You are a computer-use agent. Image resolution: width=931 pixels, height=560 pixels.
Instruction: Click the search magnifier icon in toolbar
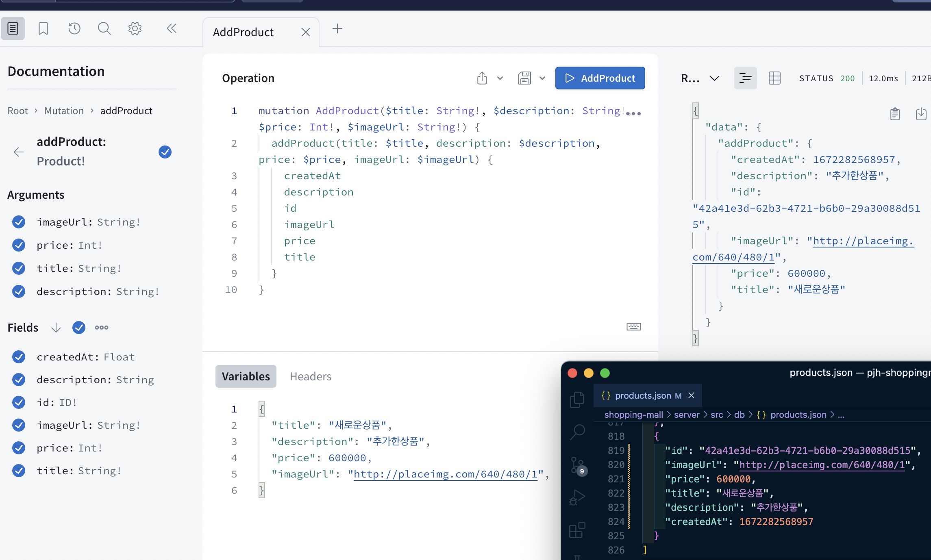click(104, 28)
